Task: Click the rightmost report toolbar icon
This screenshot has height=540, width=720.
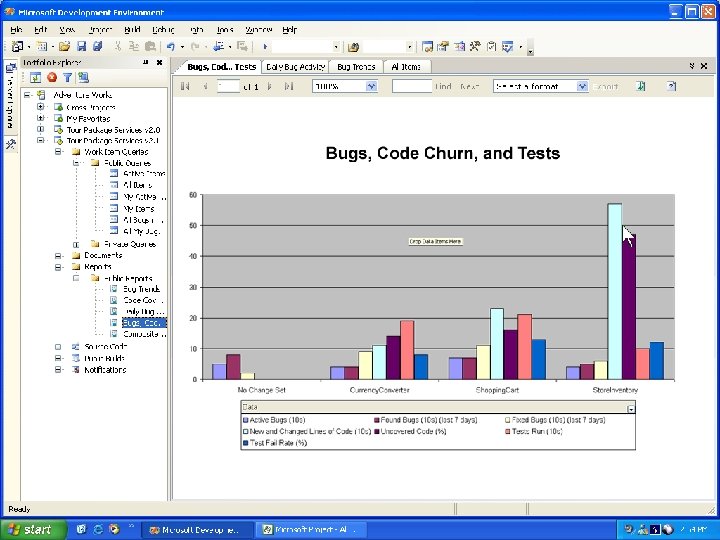Action: point(671,86)
